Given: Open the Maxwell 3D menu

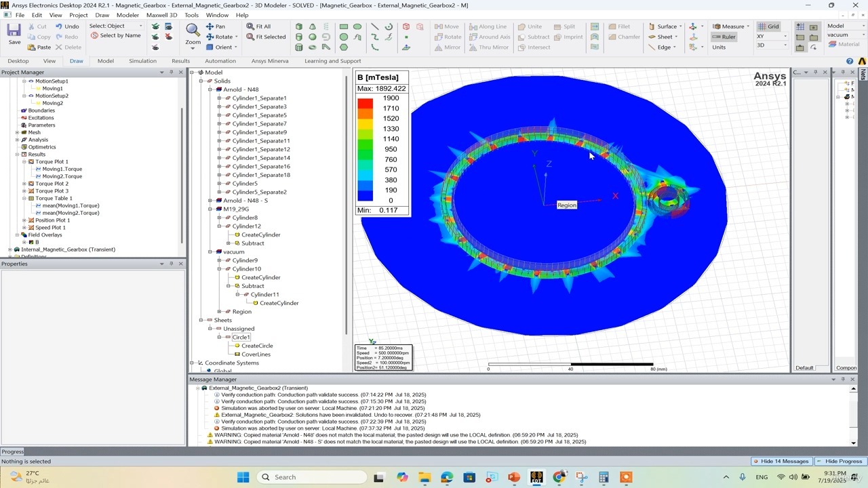Looking at the screenshot, I should pyautogui.click(x=161, y=15).
